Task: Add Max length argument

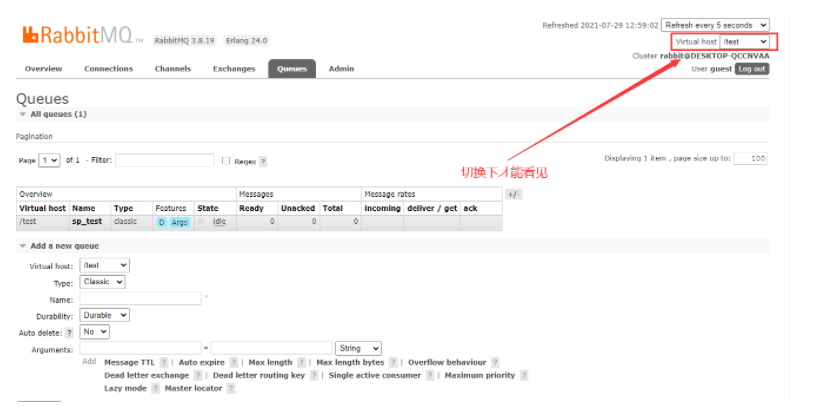Action: point(270,362)
